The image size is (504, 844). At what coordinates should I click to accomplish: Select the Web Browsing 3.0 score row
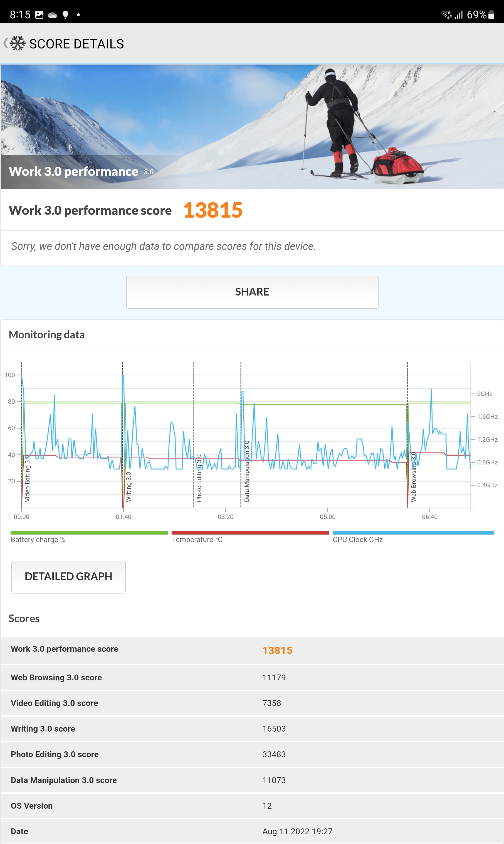252,678
